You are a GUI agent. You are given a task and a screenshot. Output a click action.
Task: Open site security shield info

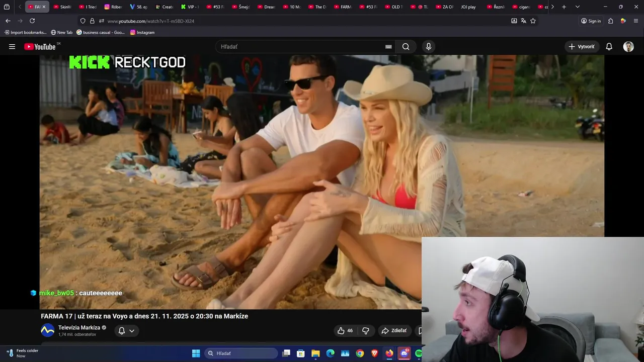click(83, 21)
